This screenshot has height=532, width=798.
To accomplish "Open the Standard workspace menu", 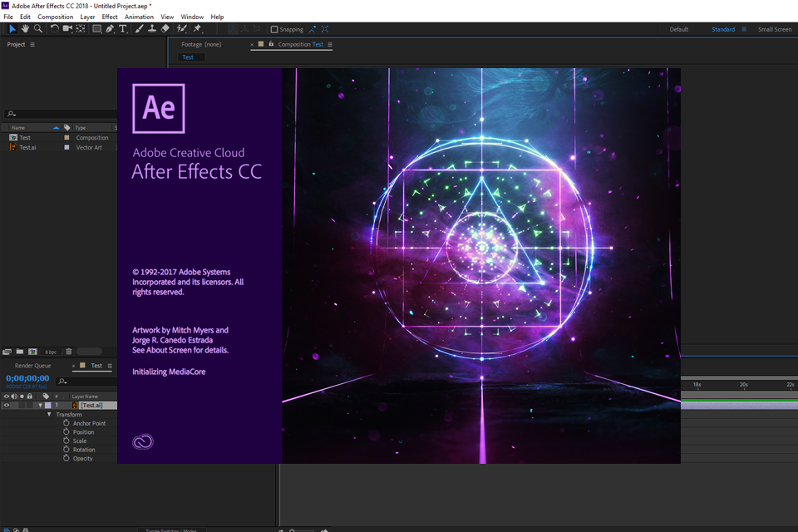I will (x=744, y=30).
